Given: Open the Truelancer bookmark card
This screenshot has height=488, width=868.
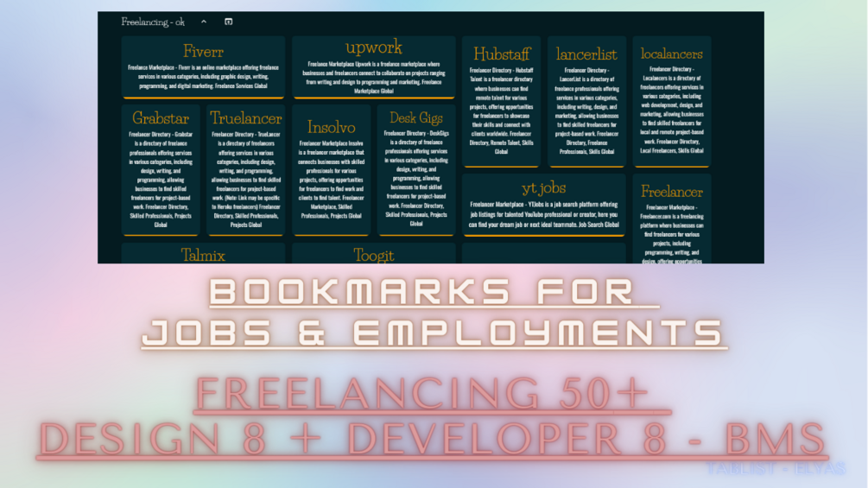Looking at the screenshot, I should [246, 170].
